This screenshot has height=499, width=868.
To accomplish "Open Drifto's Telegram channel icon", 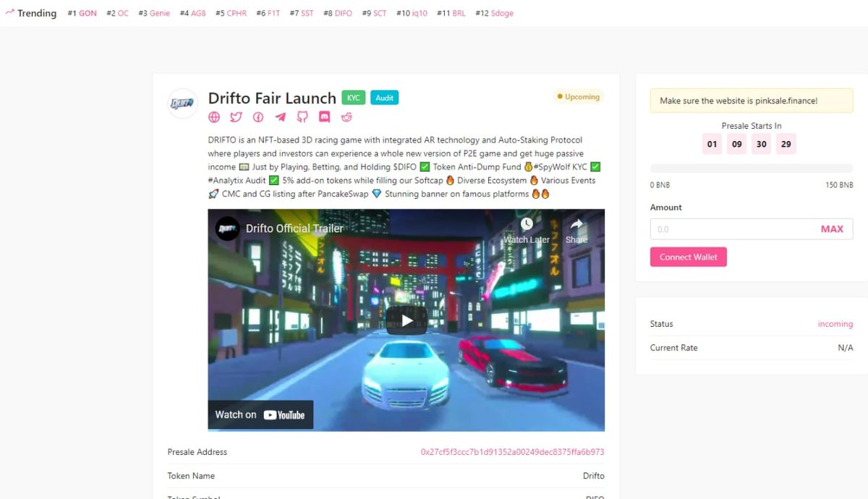I will [280, 117].
